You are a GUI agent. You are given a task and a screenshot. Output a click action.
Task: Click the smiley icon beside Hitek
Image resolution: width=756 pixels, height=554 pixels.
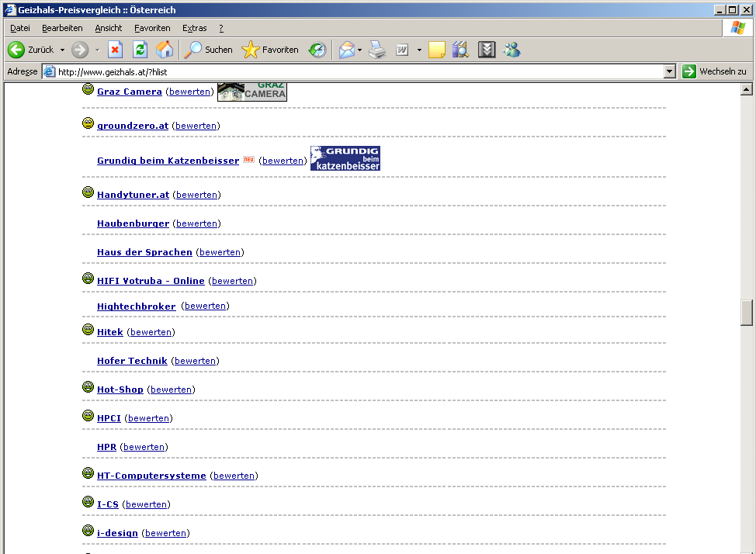88,329
